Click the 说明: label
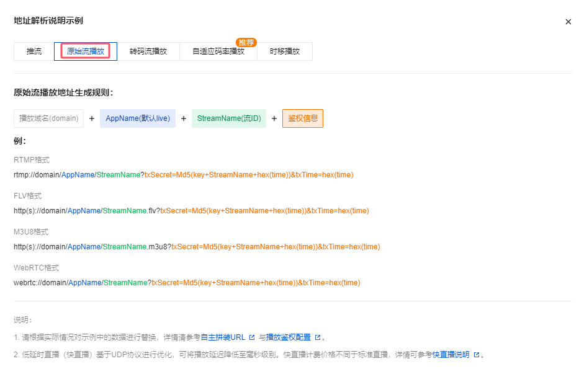This screenshot has width=587, height=392. (23, 319)
